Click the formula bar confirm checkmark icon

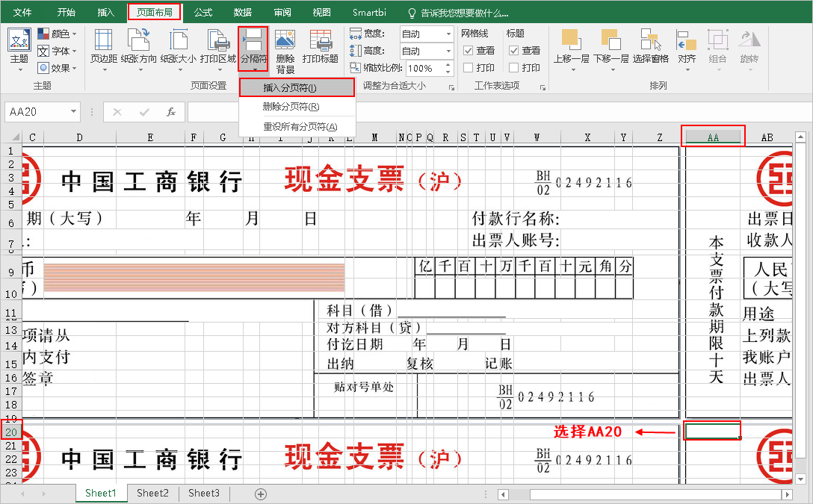click(x=144, y=112)
